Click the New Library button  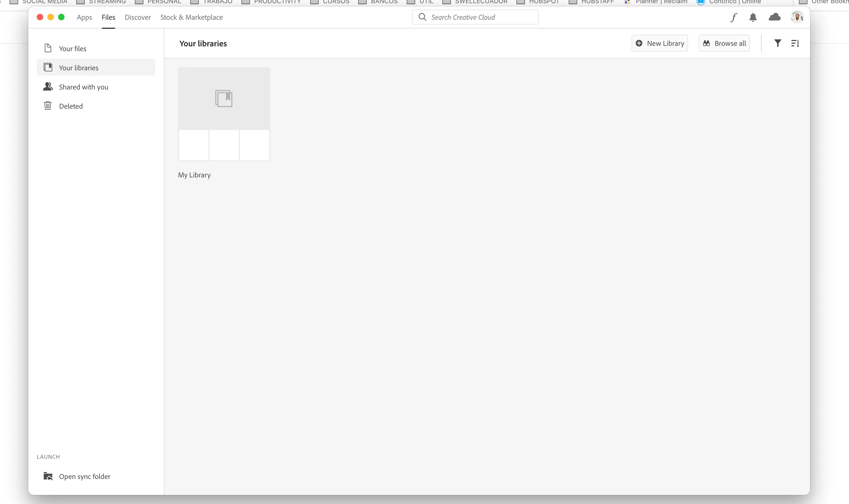[660, 43]
